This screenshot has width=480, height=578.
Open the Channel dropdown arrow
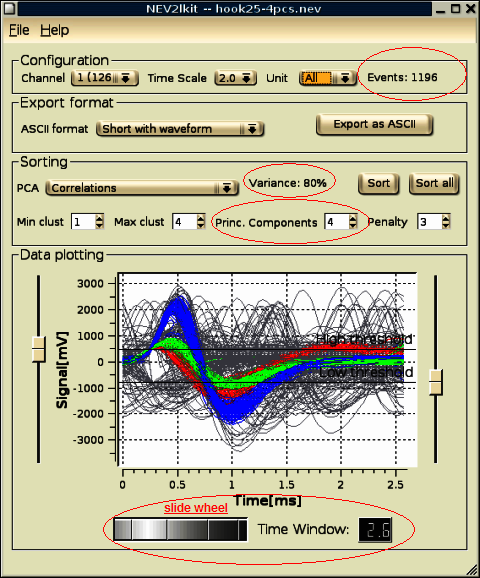tap(126, 78)
